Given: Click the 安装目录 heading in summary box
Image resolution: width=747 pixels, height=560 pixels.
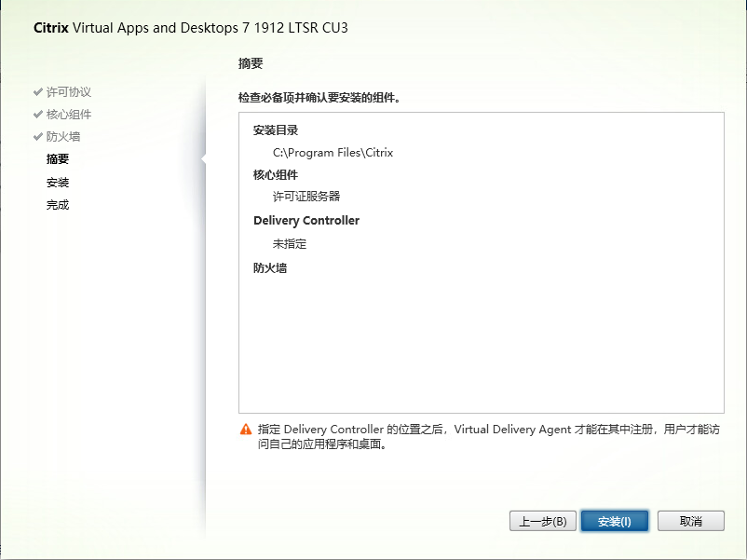Looking at the screenshot, I should pos(276,130).
